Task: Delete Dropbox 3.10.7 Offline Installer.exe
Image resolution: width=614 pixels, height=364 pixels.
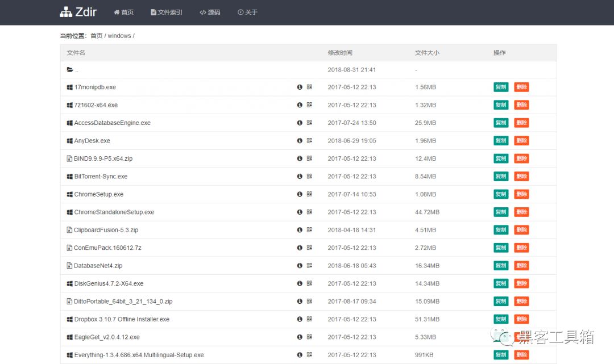Action: [521, 319]
